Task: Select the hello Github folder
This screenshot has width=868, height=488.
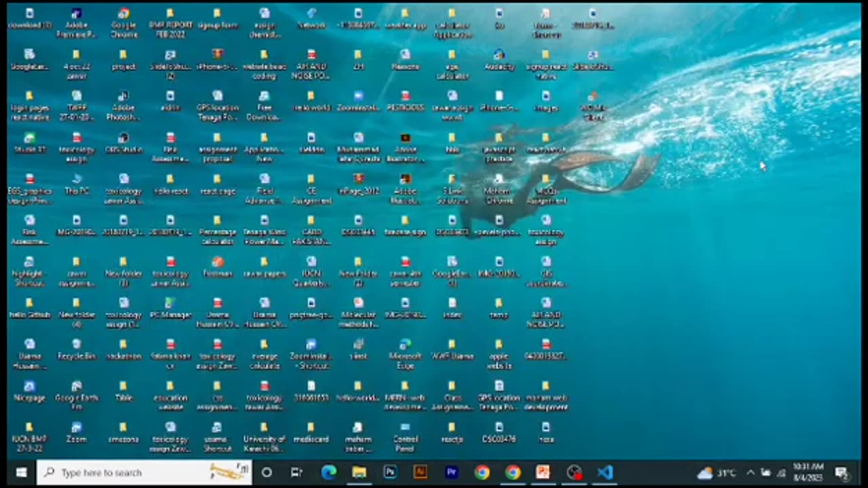Action: (x=29, y=308)
